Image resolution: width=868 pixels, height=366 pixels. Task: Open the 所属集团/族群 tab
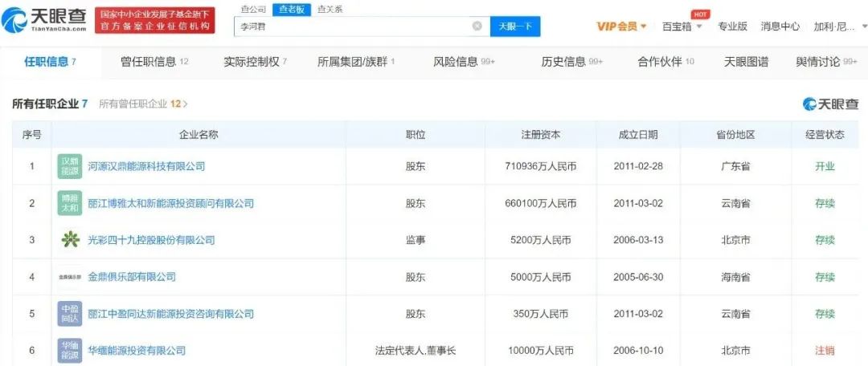356,62
